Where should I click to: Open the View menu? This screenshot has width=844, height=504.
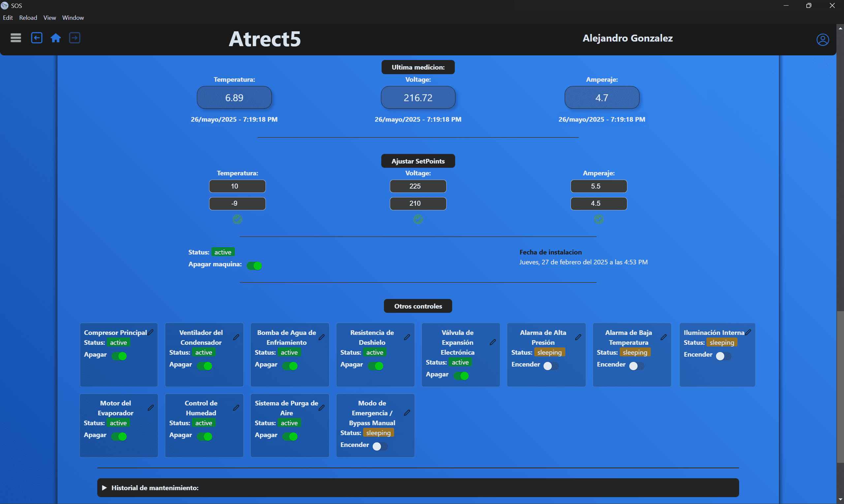click(x=49, y=18)
